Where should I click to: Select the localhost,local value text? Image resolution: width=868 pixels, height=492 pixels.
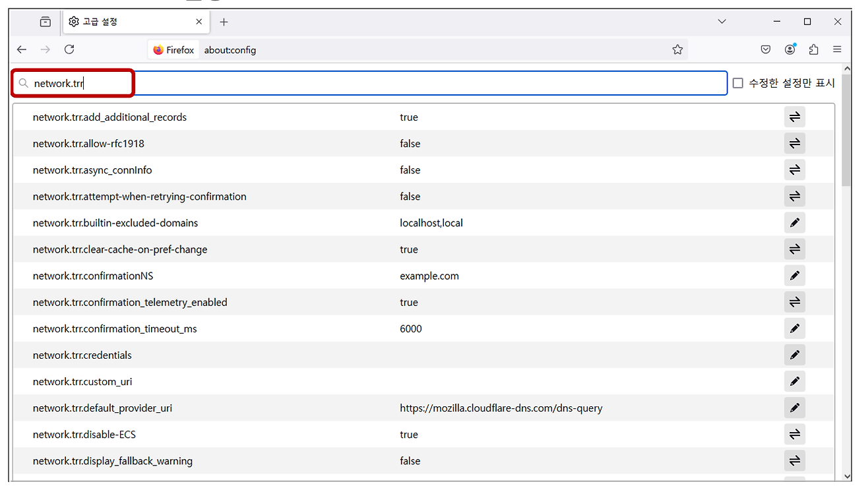431,223
